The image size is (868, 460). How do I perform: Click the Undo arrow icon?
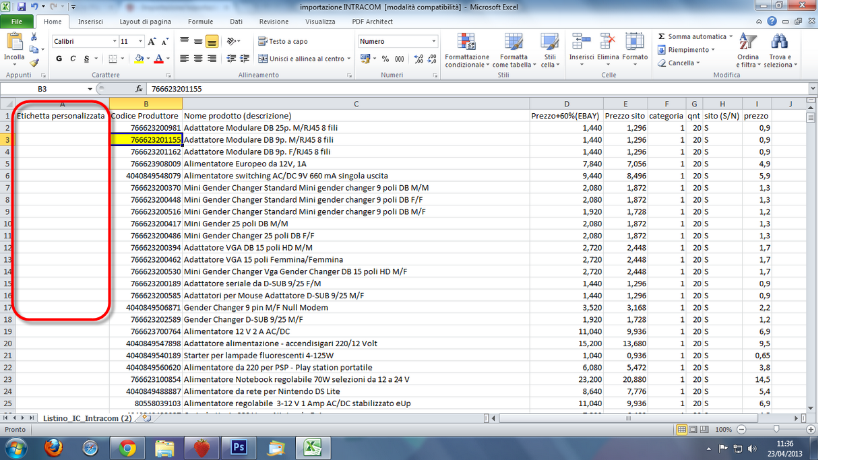click(34, 7)
